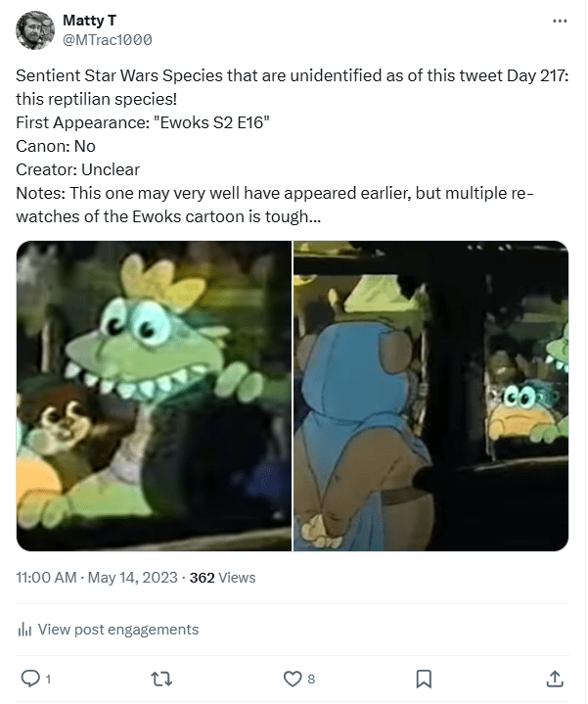This screenshot has width=588, height=704.
Task: Click the "Creator: Unclear" line of the tweet
Action: (77, 169)
